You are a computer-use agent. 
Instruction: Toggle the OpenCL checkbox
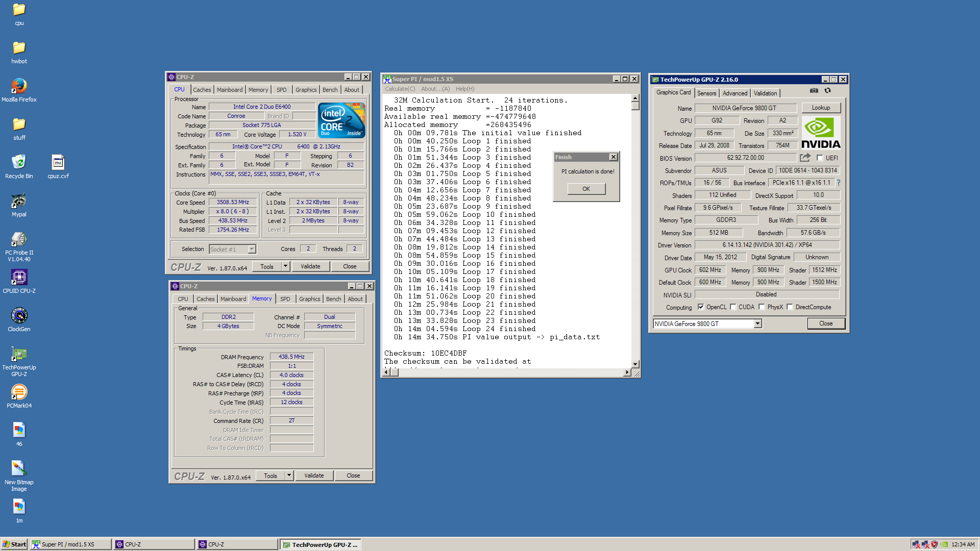(701, 307)
